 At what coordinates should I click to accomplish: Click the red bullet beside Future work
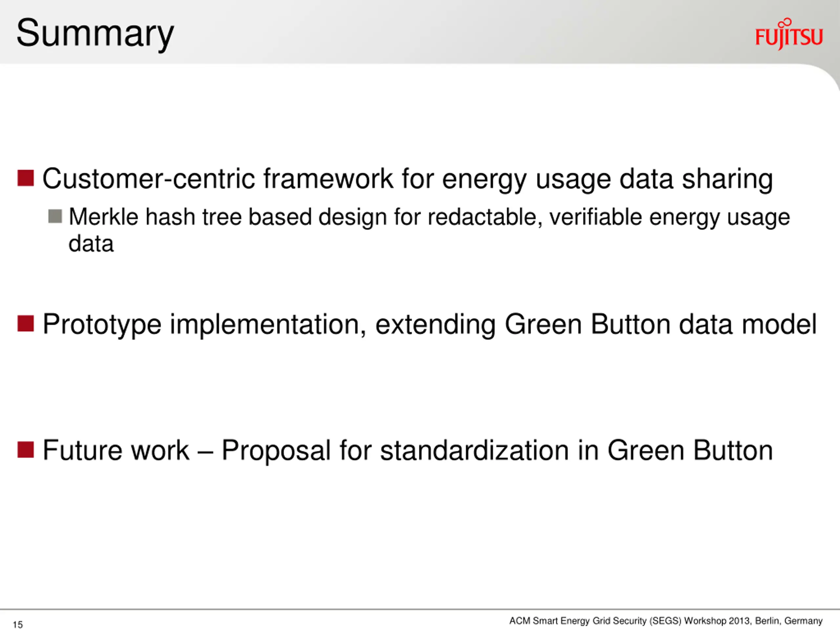26,450
